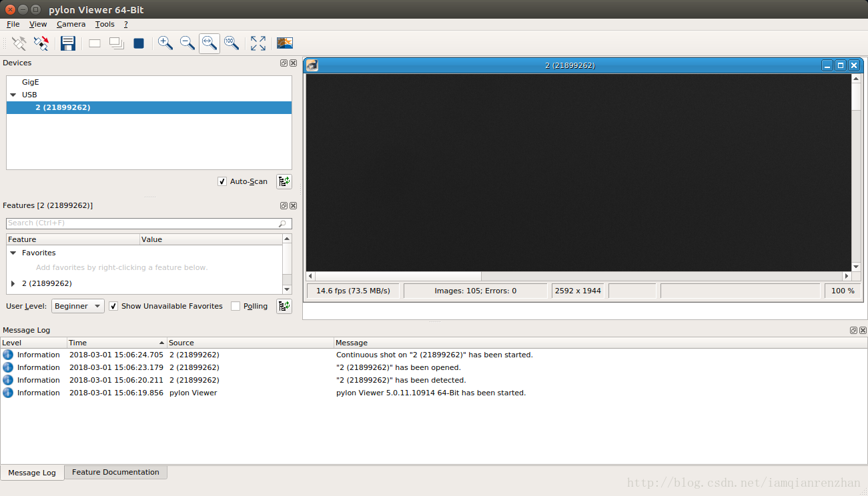
Task: Collapse the Favorites feature group
Action: [x=13, y=253]
